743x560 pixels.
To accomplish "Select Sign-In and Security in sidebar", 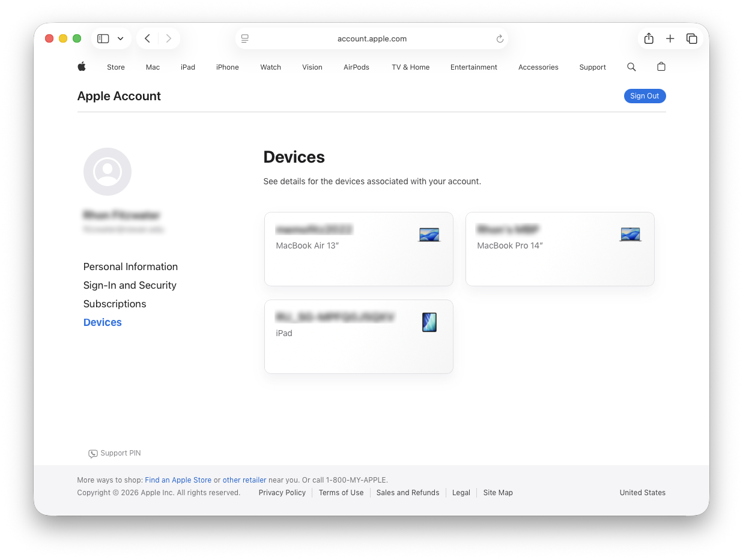I will click(130, 285).
